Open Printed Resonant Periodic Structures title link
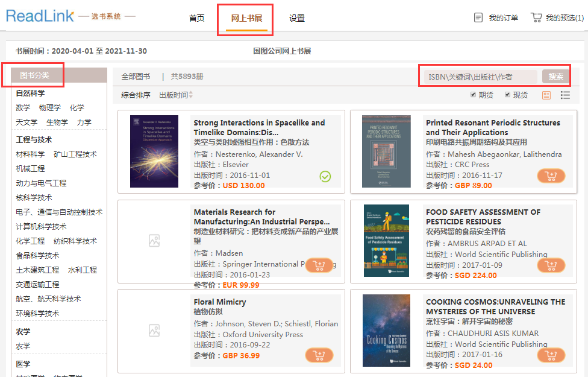This screenshot has height=377, width=588. click(x=493, y=128)
